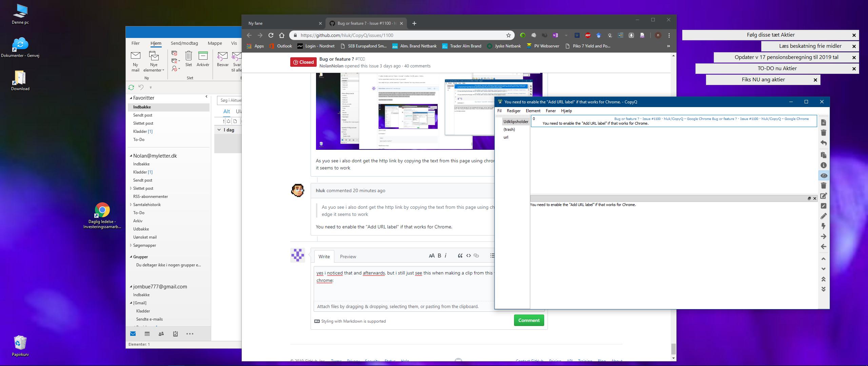
Task: Toggle bold formatting in the comment editor
Action: click(439, 256)
